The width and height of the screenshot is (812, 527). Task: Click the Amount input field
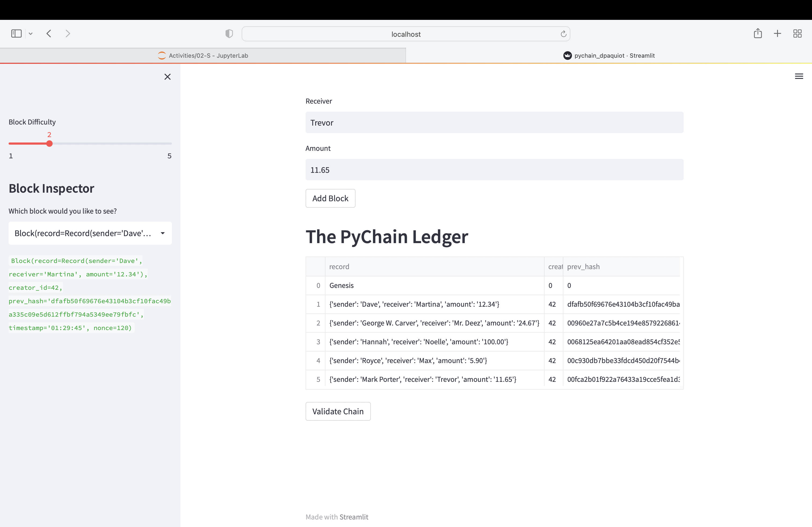(494, 170)
